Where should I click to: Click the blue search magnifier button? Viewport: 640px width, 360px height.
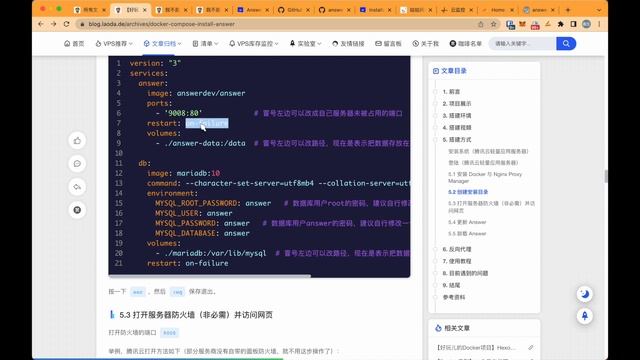tap(566, 43)
